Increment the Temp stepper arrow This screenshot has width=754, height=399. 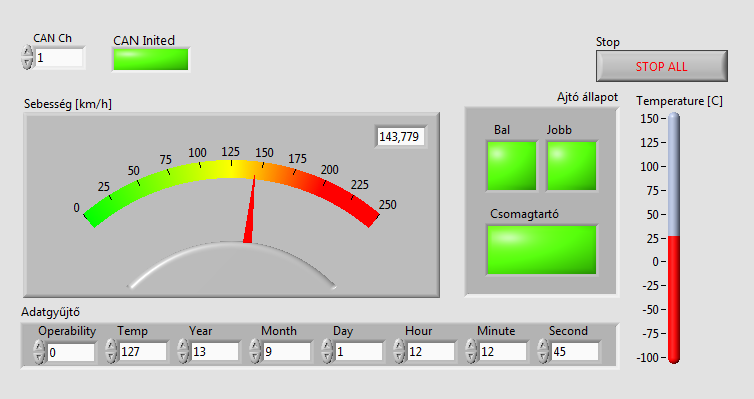111,346
